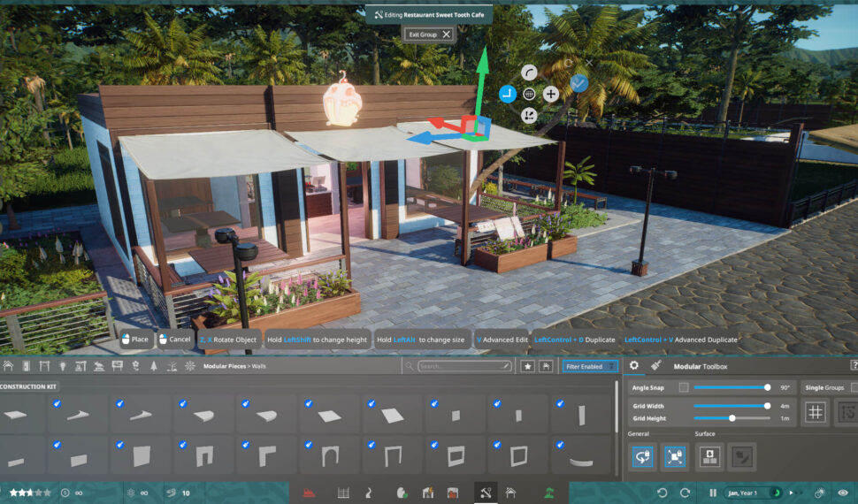Screen dimensions: 858x504
Task: Open the Toolbox settings gear tab
Action: coord(634,365)
